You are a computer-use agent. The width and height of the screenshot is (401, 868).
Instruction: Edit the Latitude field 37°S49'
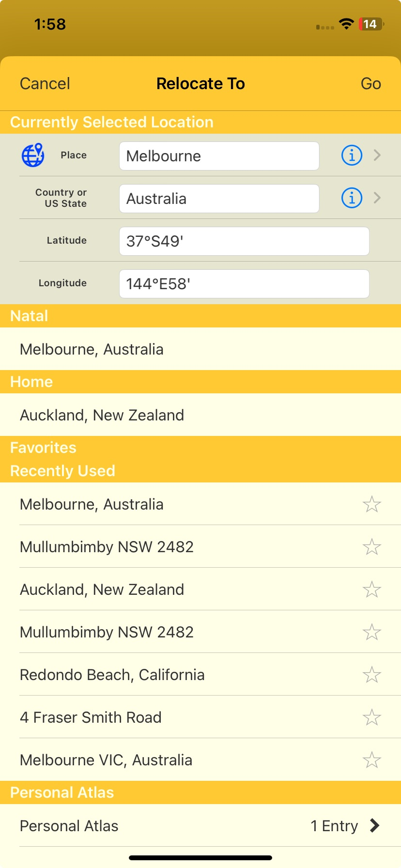coord(244,241)
